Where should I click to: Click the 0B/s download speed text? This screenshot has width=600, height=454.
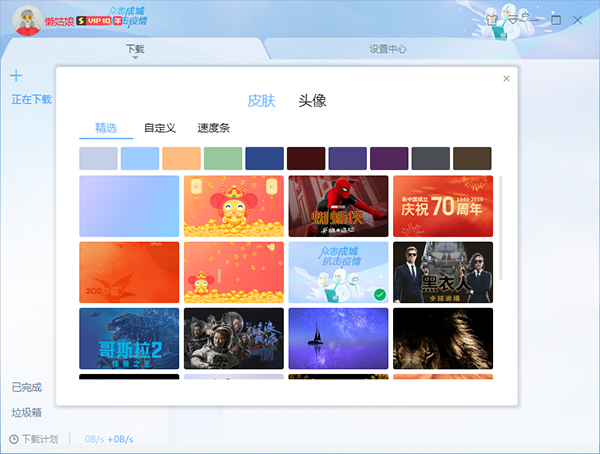(94, 439)
